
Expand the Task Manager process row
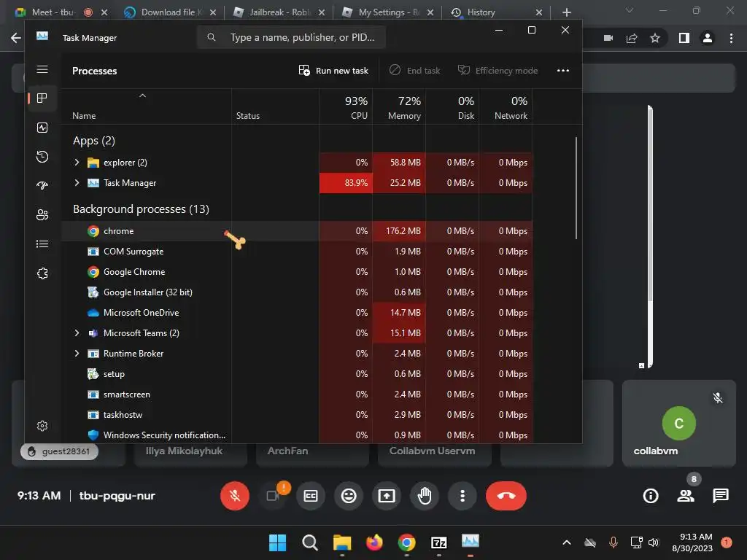click(77, 183)
